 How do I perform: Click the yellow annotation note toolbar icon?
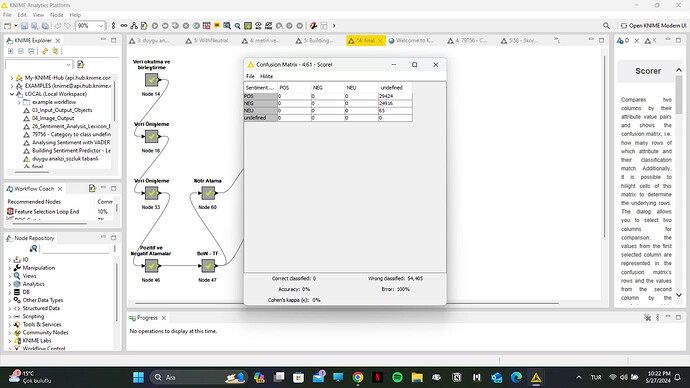tap(217, 26)
